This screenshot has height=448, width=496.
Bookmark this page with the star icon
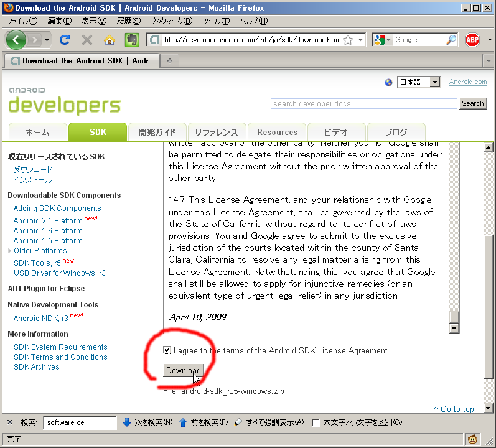point(348,40)
